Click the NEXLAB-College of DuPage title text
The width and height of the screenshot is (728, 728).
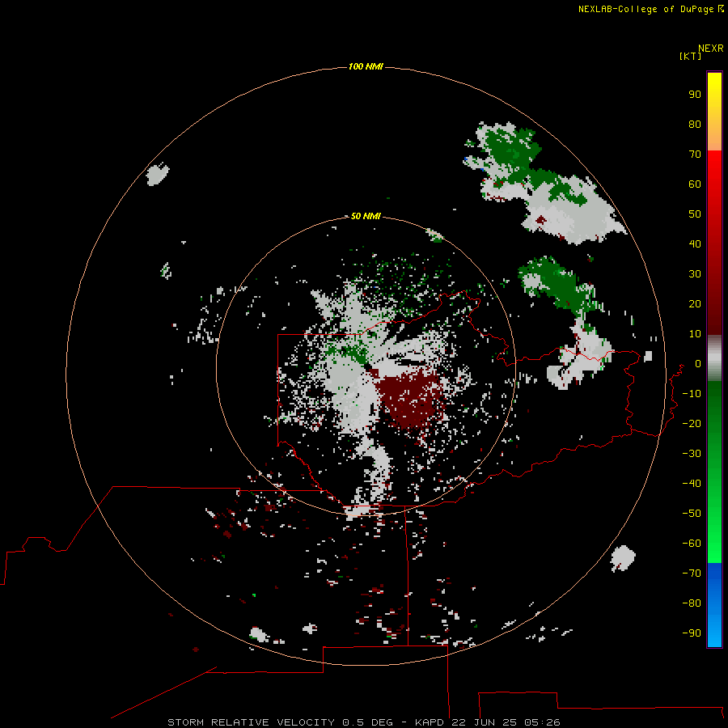[645, 9]
